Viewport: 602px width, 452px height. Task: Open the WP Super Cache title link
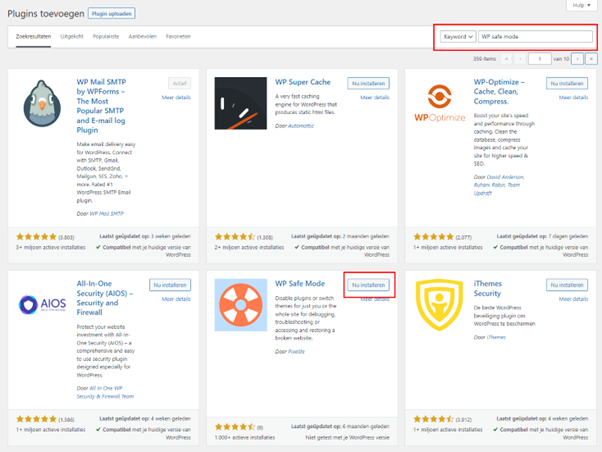click(x=303, y=82)
